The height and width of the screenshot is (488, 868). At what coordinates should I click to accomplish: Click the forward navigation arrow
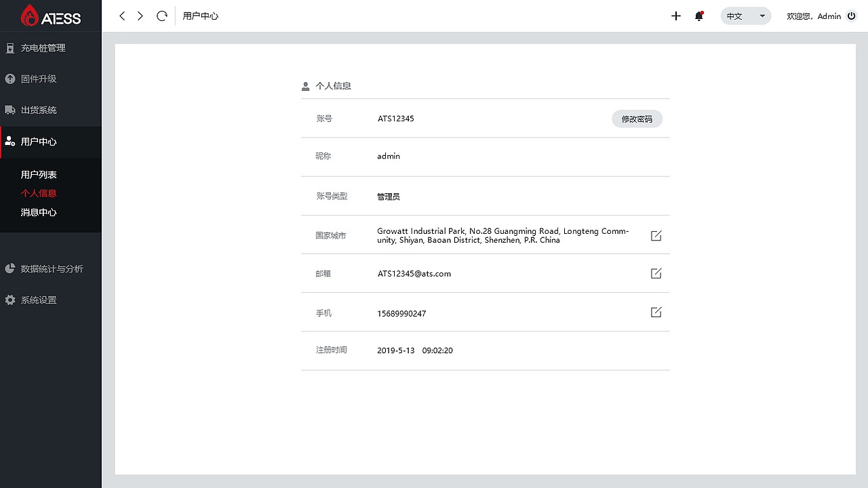coord(140,16)
